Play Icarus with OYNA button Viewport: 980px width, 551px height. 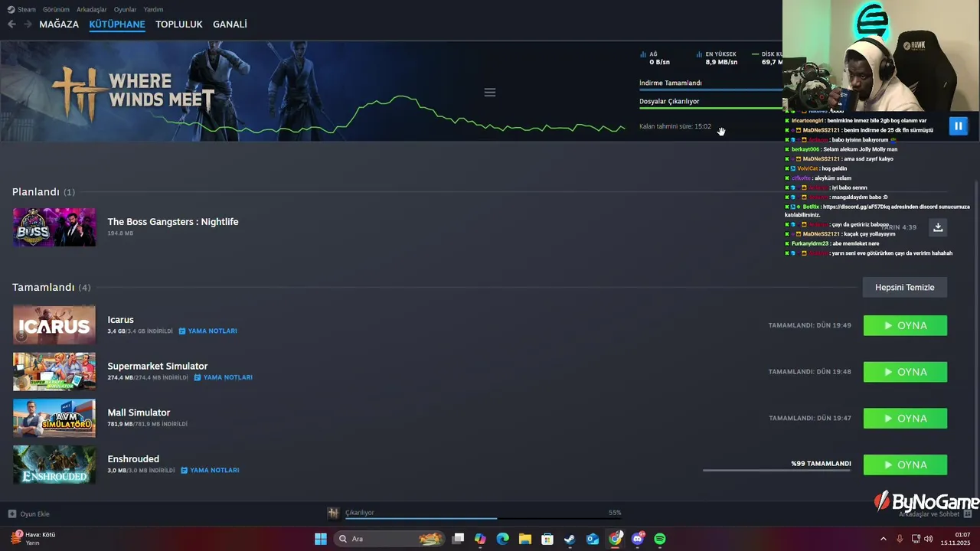[905, 325]
